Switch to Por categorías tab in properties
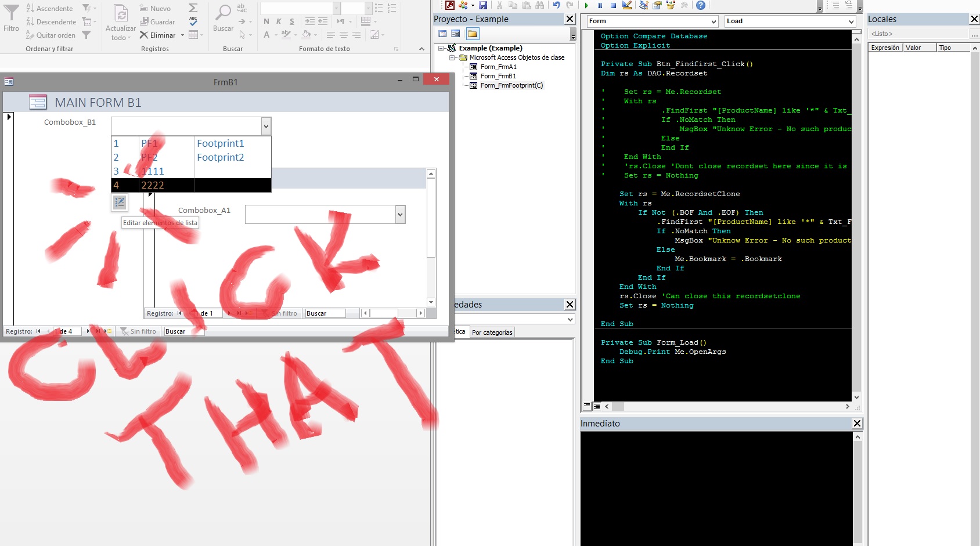The width and height of the screenshot is (980, 546). [492, 332]
